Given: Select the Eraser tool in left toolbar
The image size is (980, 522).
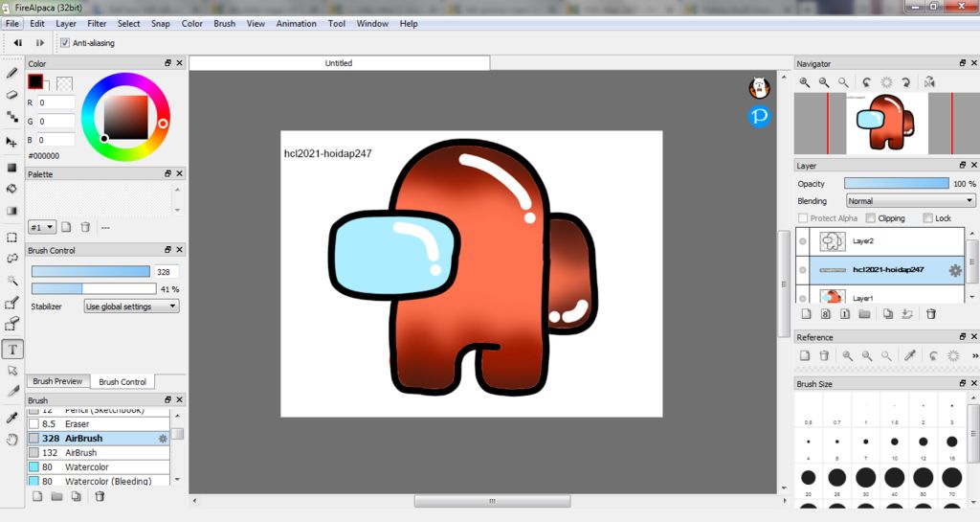Looking at the screenshot, I should [x=11, y=95].
